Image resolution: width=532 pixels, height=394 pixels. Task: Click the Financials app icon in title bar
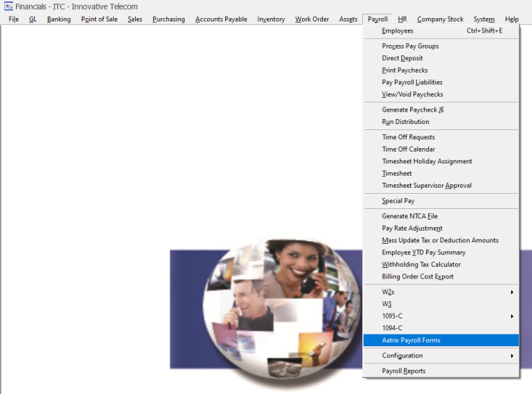(x=8, y=6)
